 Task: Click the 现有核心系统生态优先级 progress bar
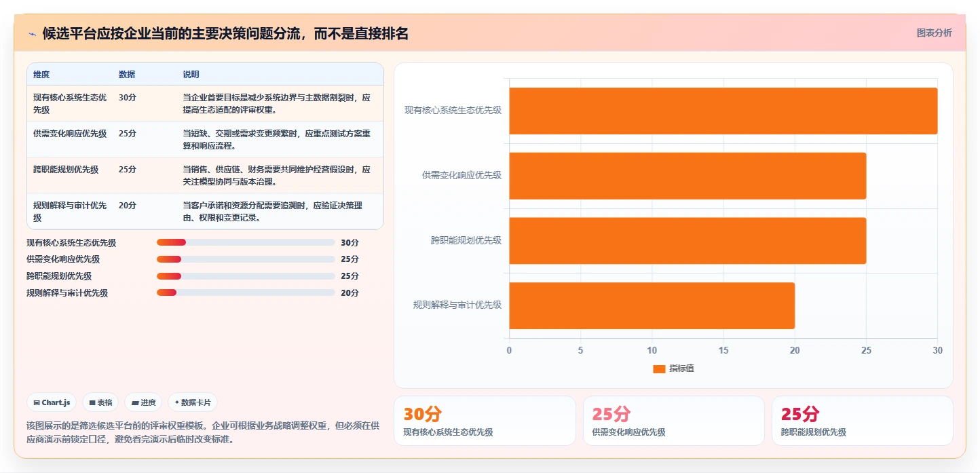coord(246,242)
